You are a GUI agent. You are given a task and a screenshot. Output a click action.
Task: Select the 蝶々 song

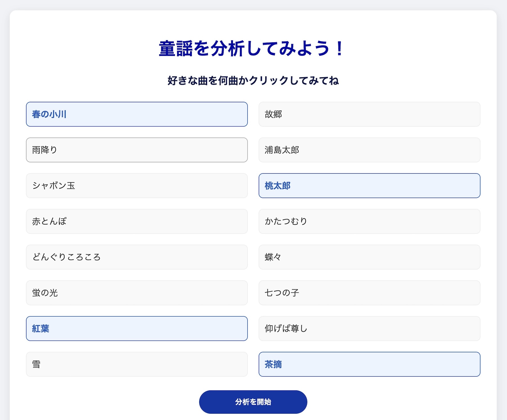369,257
